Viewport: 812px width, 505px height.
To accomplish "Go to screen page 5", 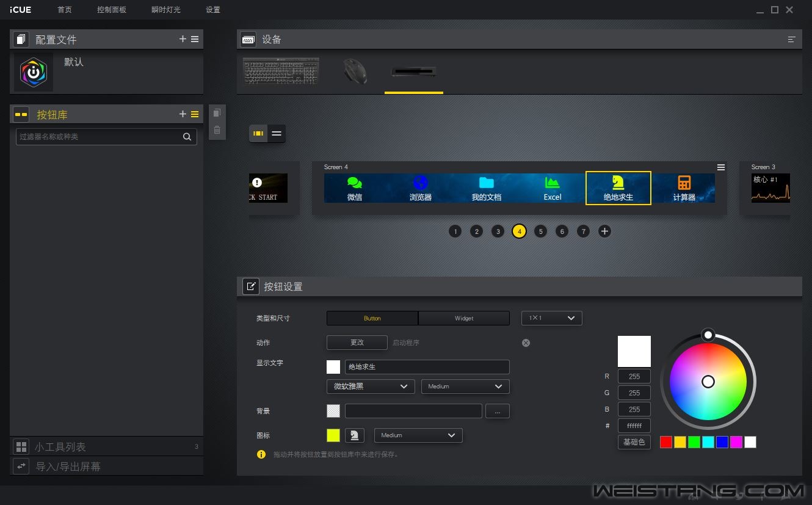I will 540,231.
